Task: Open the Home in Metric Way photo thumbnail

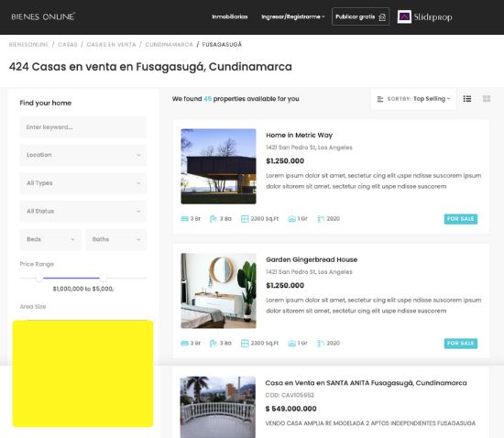Action: click(x=219, y=167)
